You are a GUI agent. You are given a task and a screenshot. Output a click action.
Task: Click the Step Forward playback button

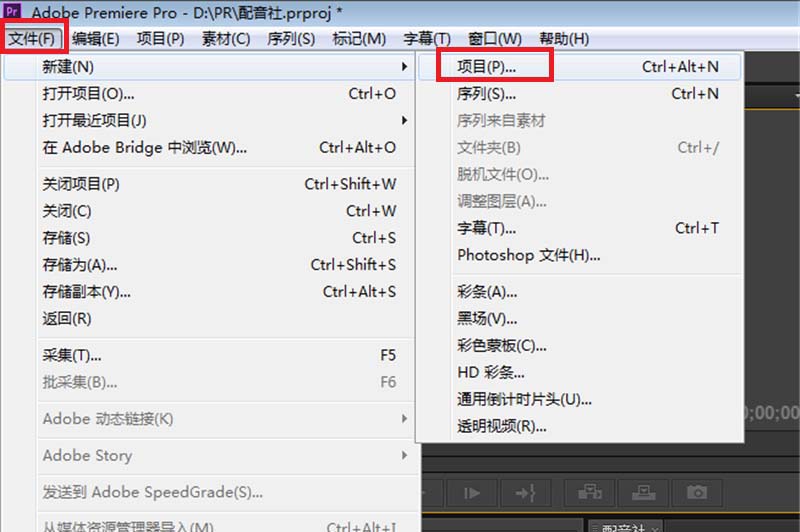(x=471, y=493)
